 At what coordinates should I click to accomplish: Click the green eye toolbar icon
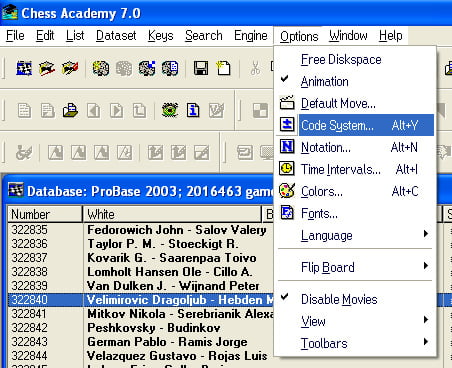pos(170,110)
